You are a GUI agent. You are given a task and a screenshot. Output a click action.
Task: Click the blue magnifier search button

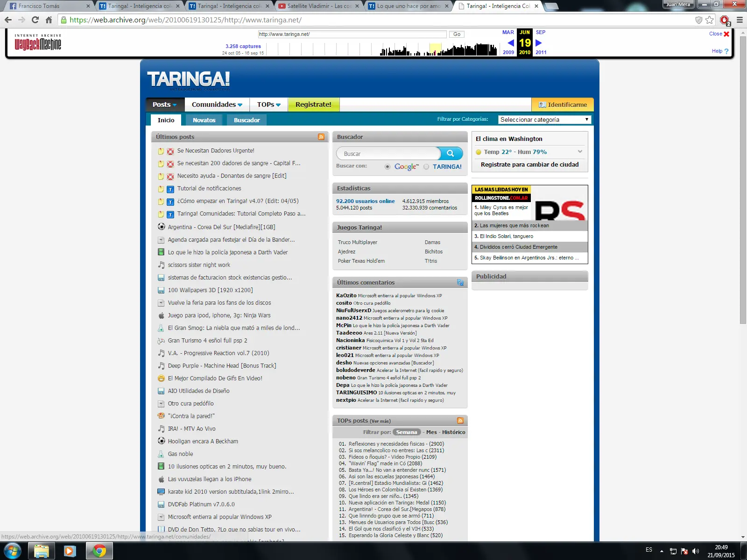pyautogui.click(x=451, y=154)
